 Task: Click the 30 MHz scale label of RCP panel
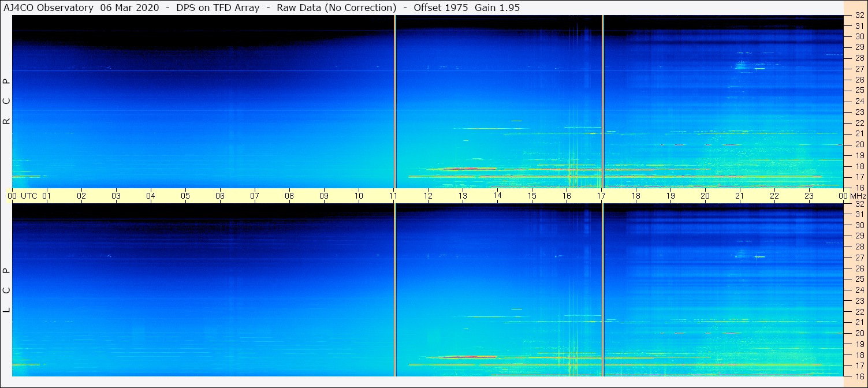[x=859, y=36]
